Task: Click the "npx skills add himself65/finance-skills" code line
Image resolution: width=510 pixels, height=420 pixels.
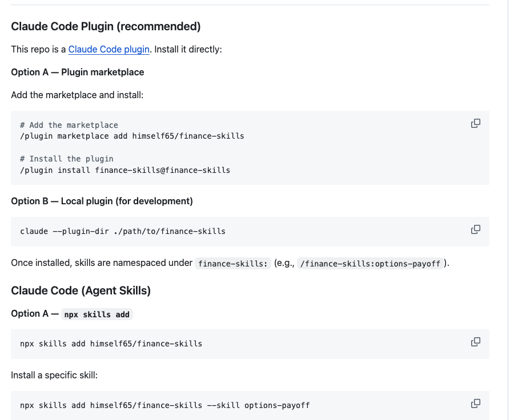Action: [111, 344]
